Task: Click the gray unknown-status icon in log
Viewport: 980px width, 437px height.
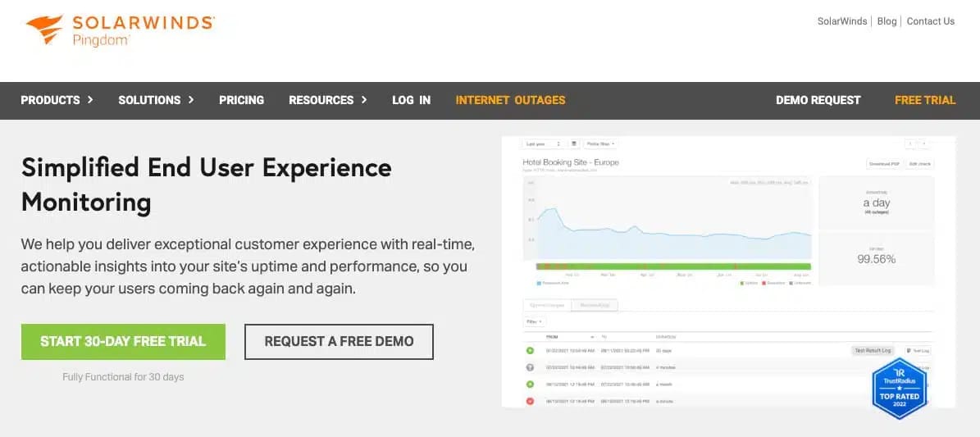Action: coord(530,367)
